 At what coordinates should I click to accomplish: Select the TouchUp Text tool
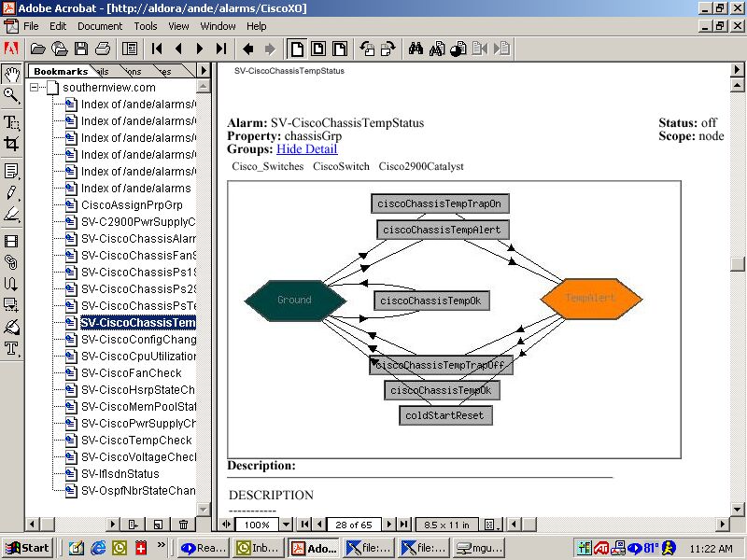click(12, 348)
